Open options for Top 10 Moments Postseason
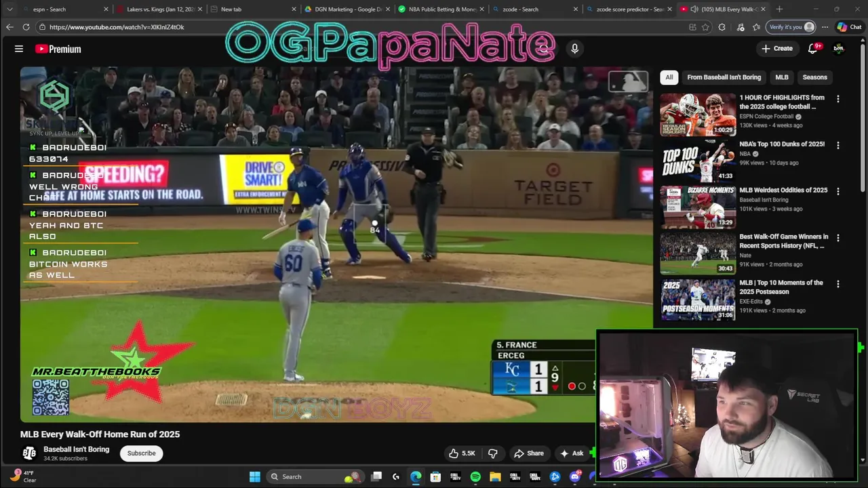 coord(838,284)
